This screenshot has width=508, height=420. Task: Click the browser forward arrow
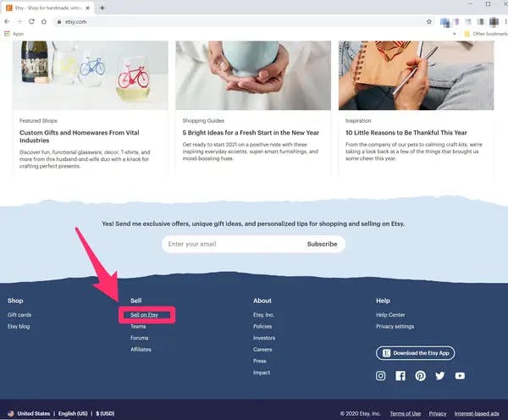pos(19,22)
